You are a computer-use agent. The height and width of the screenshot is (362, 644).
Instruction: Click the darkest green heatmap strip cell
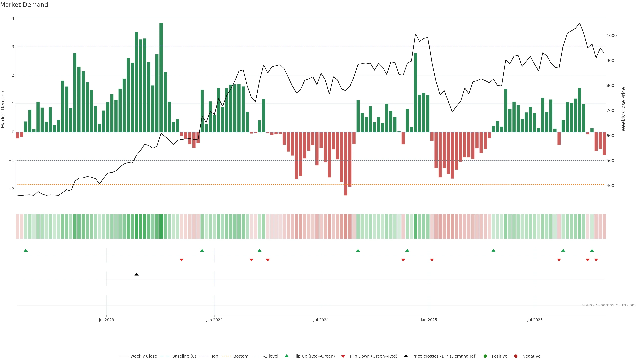click(x=161, y=226)
